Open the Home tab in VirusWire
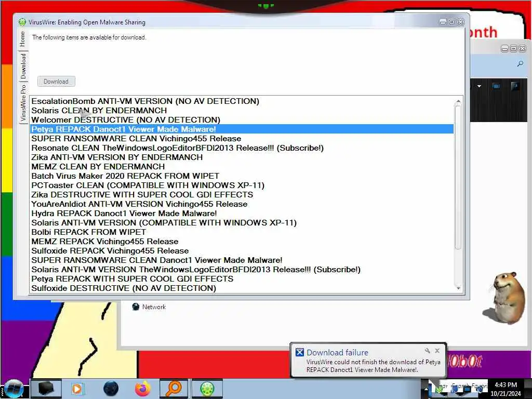This screenshot has height=399, width=532. [22, 38]
